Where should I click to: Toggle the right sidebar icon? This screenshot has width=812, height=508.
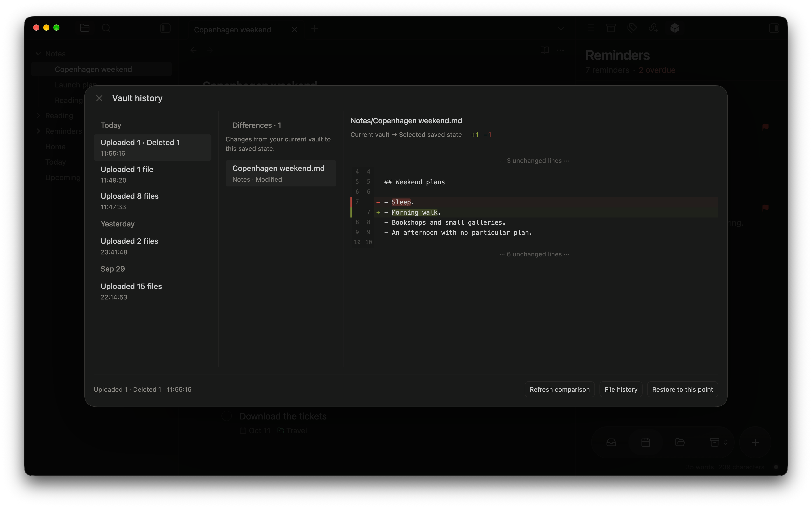774,28
